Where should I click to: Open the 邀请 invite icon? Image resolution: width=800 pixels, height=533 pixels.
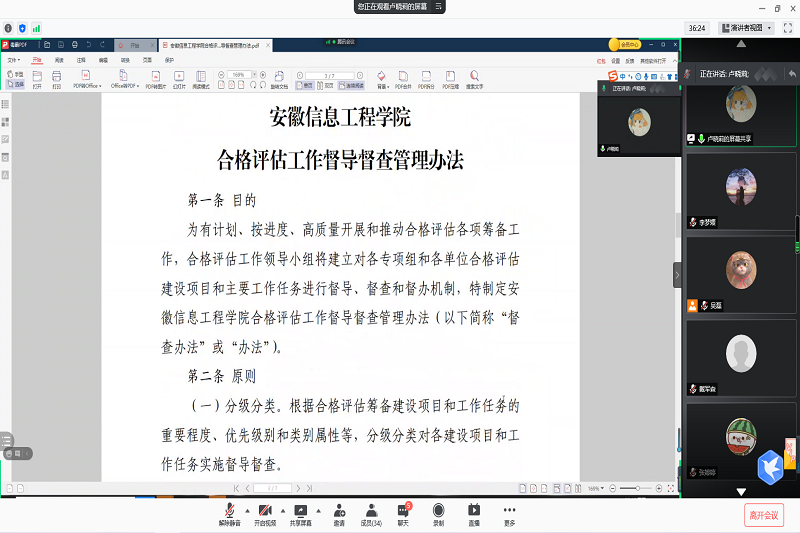[339, 510]
